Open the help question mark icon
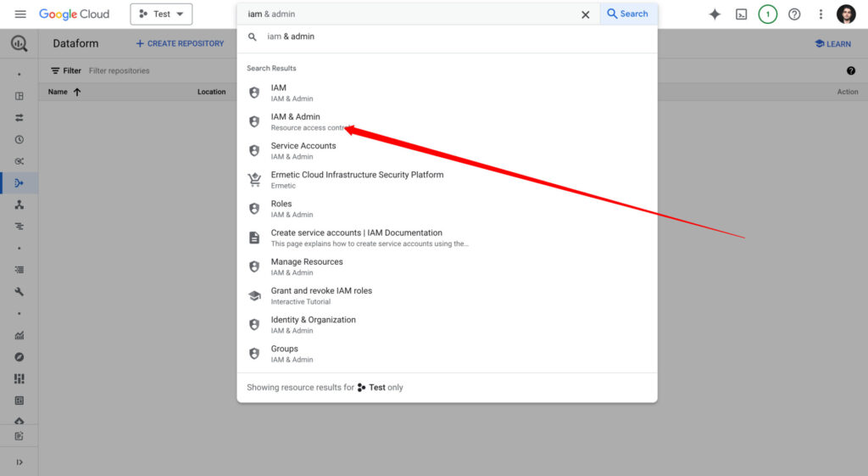This screenshot has height=476, width=868. 794,14
